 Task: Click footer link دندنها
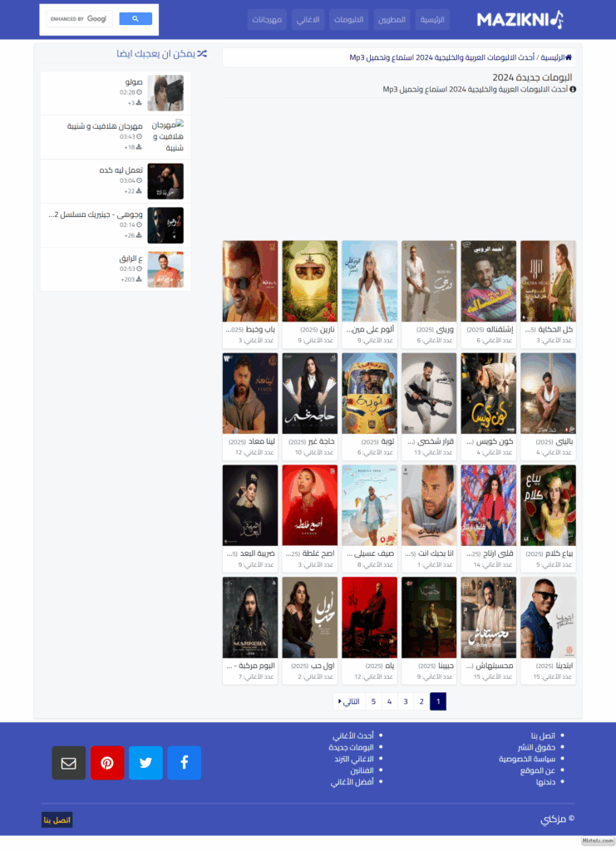click(545, 782)
